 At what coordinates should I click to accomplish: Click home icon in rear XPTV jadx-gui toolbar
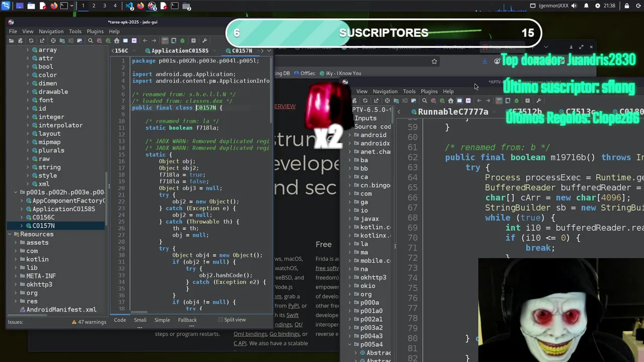tap(451, 101)
